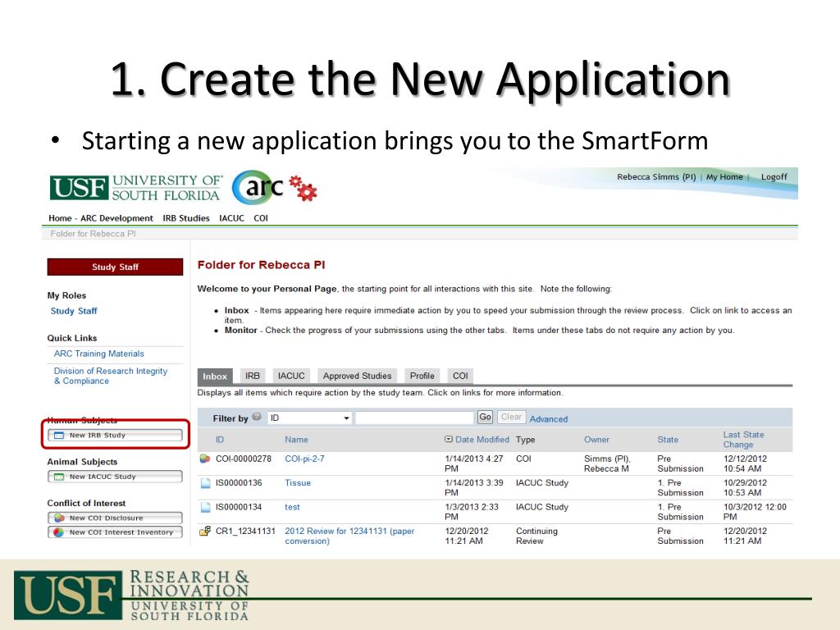Image resolution: width=840 pixels, height=630 pixels.
Task: Click the document icon next to IS00000136
Action: [205, 483]
